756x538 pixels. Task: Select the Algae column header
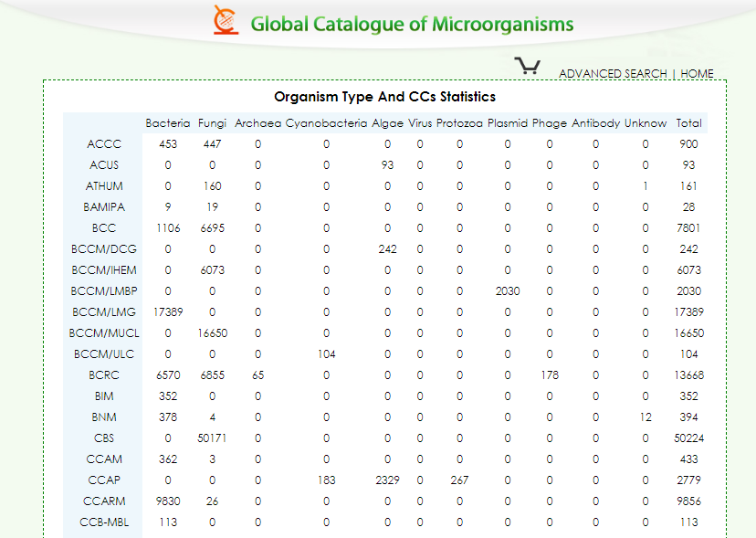click(x=388, y=123)
